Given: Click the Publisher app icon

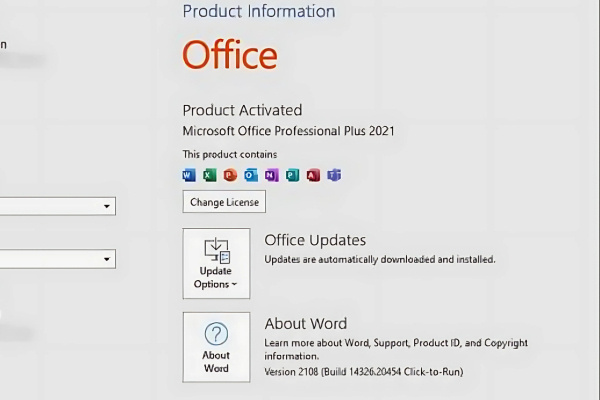Looking at the screenshot, I should tap(292, 175).
